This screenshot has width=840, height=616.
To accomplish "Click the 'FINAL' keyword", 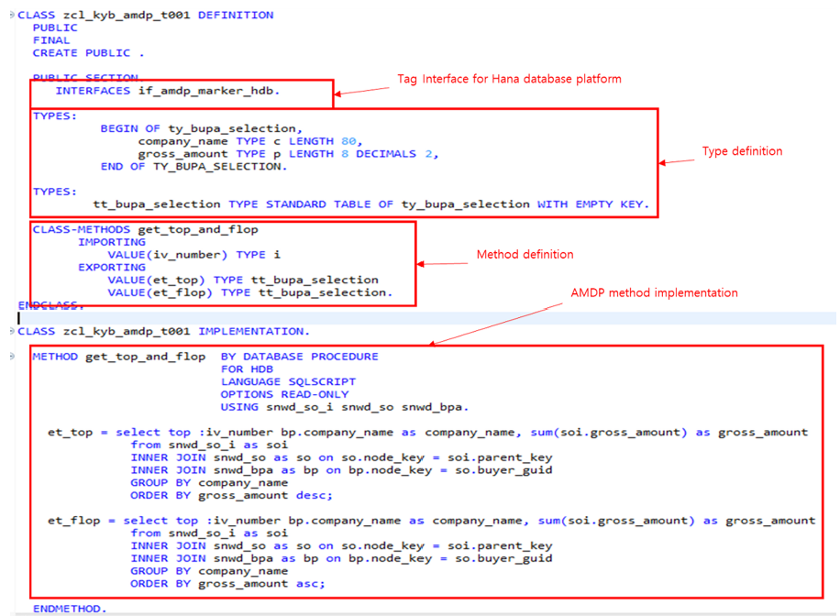I will pyautogui.click(x=51, y=40).
